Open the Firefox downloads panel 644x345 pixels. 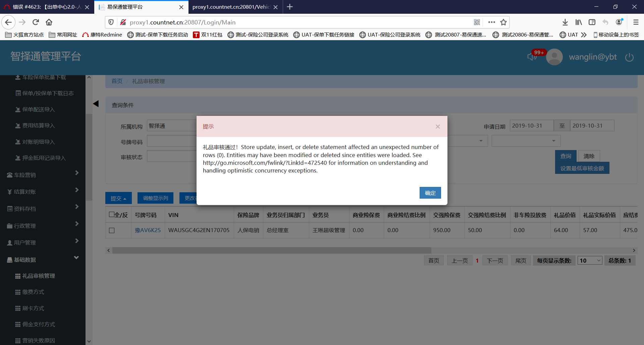(x=565, y=22)
